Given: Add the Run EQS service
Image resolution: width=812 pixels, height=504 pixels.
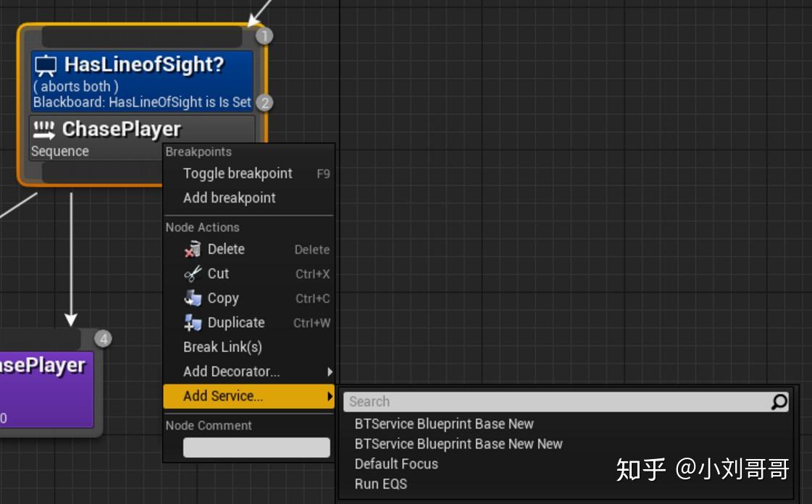Looking at the screenshot, I should [380, 484].
